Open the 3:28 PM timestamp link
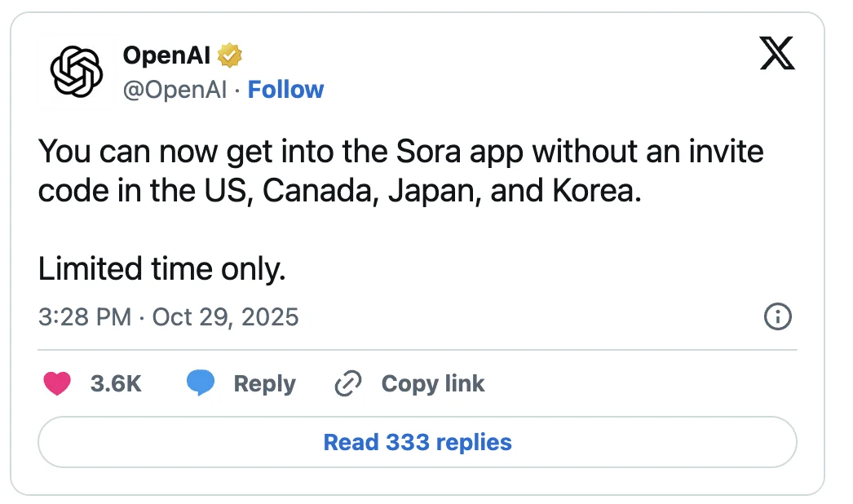The width and height of the screenshot is (853, 504). (85, 316)
